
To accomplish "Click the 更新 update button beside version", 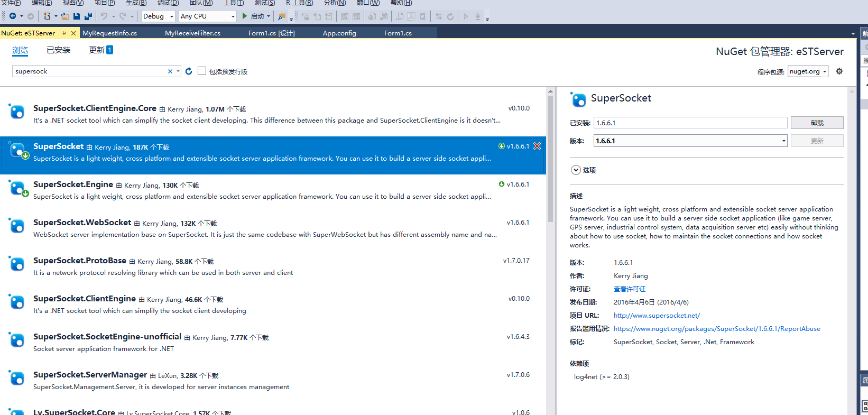I will tap(817, 141).
